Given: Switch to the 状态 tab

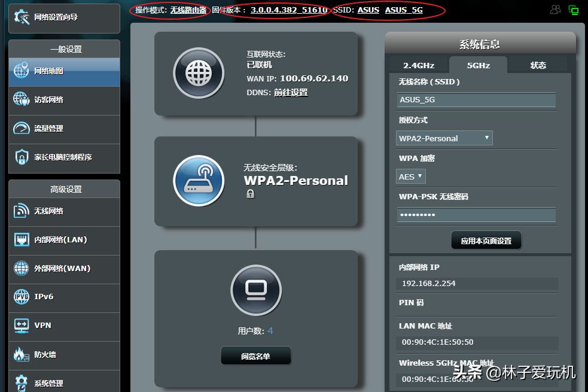Looking at the screenshot, I should [x=538, y=65].
